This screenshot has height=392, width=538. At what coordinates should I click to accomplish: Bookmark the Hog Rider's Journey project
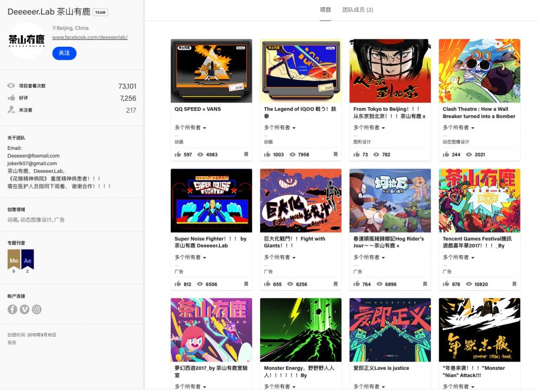click(425, 284)
